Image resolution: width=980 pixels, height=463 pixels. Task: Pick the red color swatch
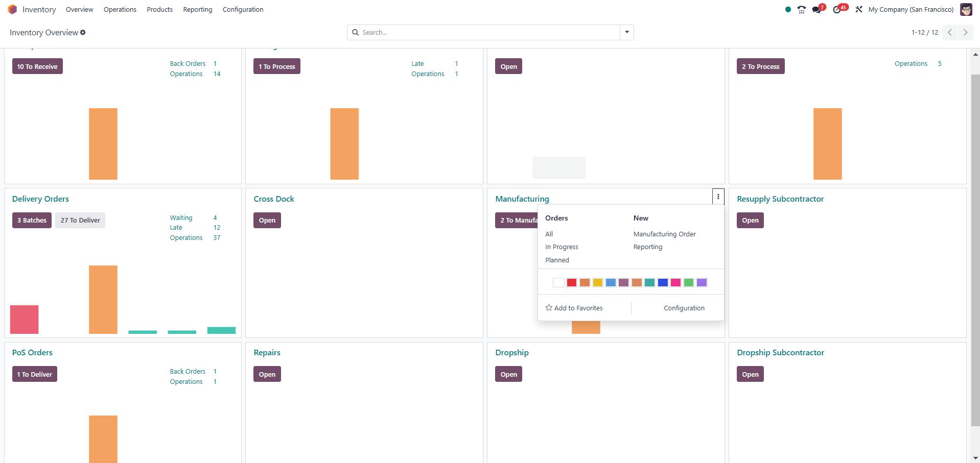click(x=572, y=283)
